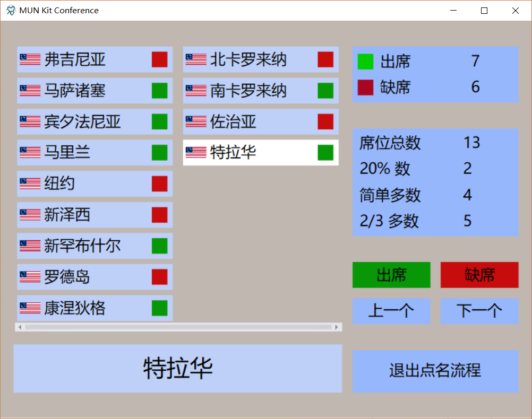Image resolution: width=532 pixels, height=419 pixels.
Task: Click the flag icon next to 康涅狄格
Action: click(31, 308)
